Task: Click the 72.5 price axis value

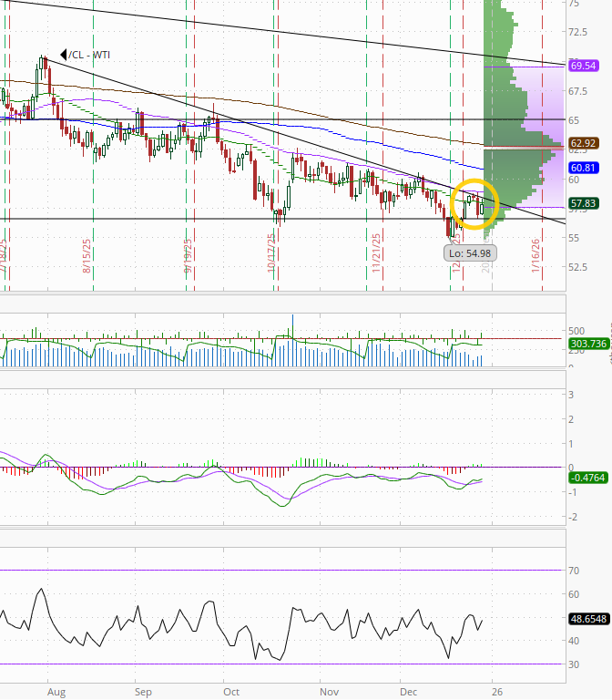Action: tap(577, 32)
